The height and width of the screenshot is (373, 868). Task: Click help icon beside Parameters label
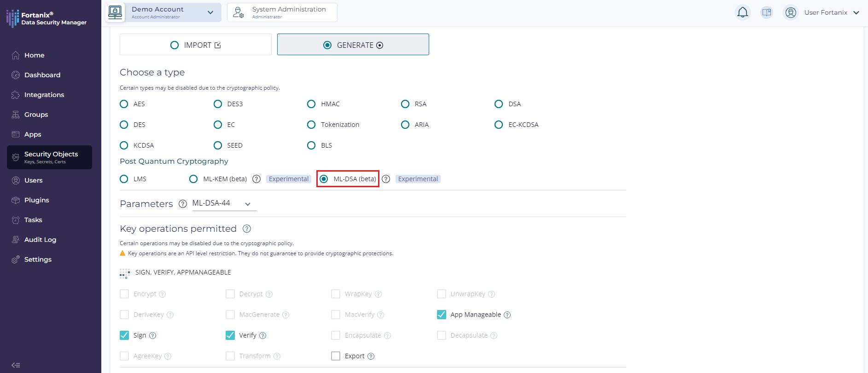tap(183, 204)
